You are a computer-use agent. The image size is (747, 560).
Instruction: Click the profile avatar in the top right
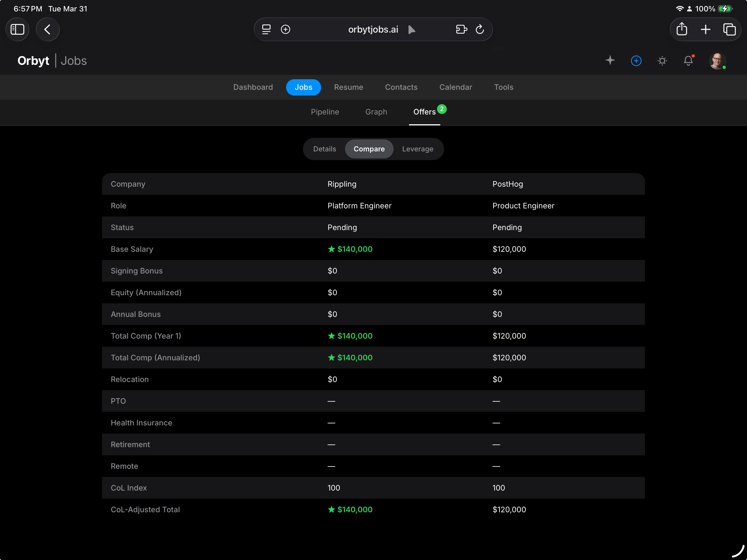click(x=718, y=61)
